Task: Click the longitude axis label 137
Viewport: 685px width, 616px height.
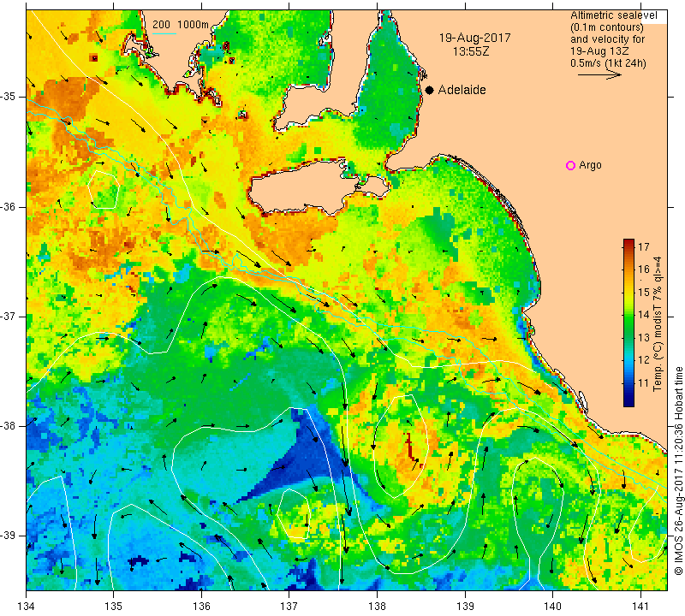Action: click(289, 606)
